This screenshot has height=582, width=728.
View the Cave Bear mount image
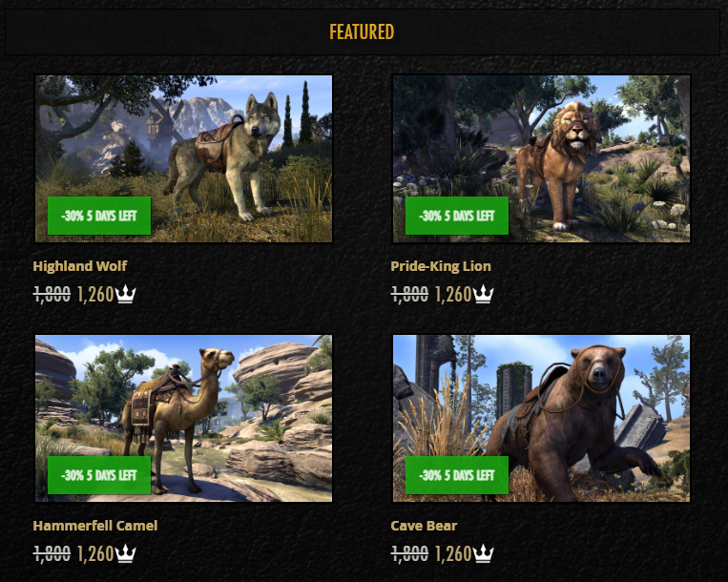point(541,418)
